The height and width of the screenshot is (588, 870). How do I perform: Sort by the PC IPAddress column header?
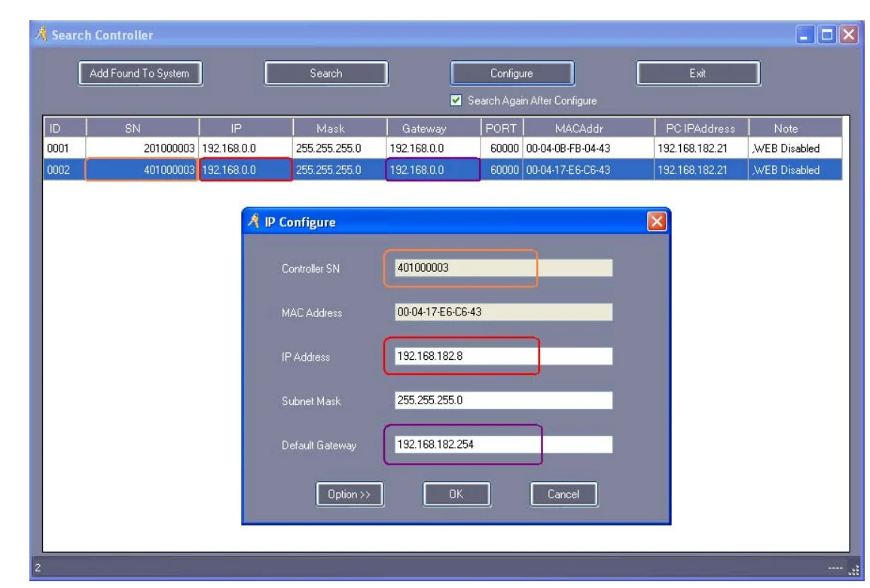pos(701,128)
